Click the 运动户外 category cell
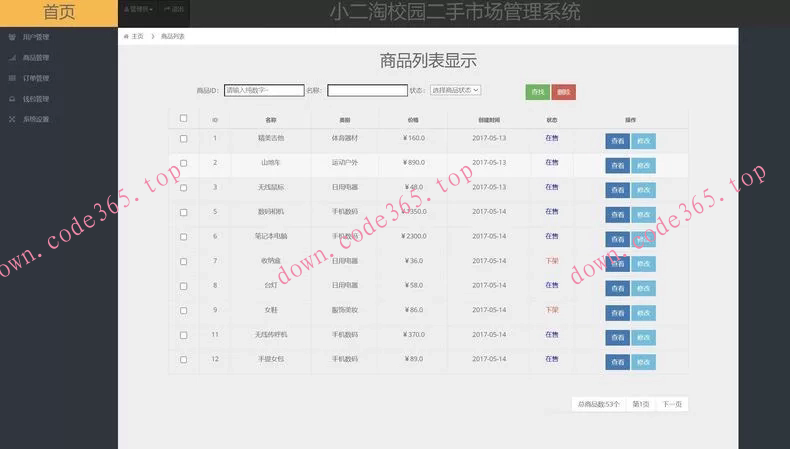Screen dimensions: 790x449 click(345, 163)
